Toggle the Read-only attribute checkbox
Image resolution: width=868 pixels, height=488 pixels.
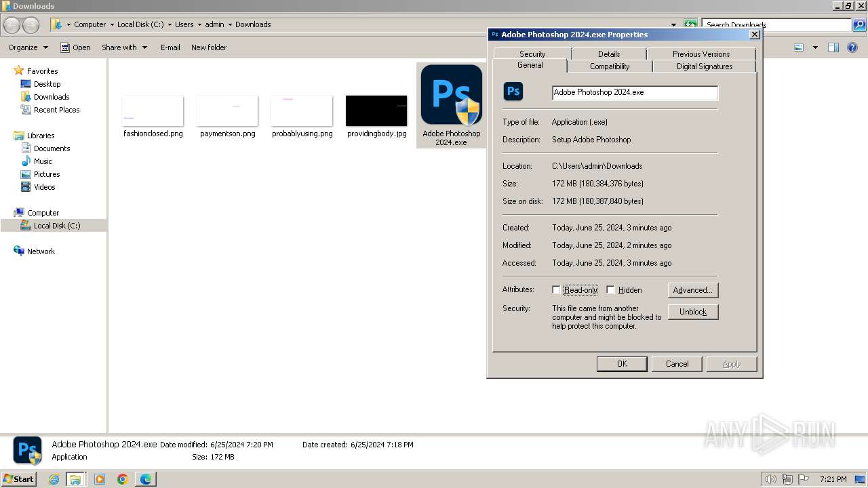point(556,290)
